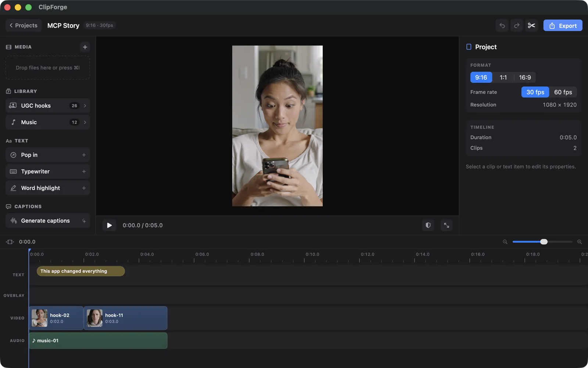Click the preview timecode 0:00.0 / 0:05.0
Viewport: 588px width, 368px height.
[143, 225]
